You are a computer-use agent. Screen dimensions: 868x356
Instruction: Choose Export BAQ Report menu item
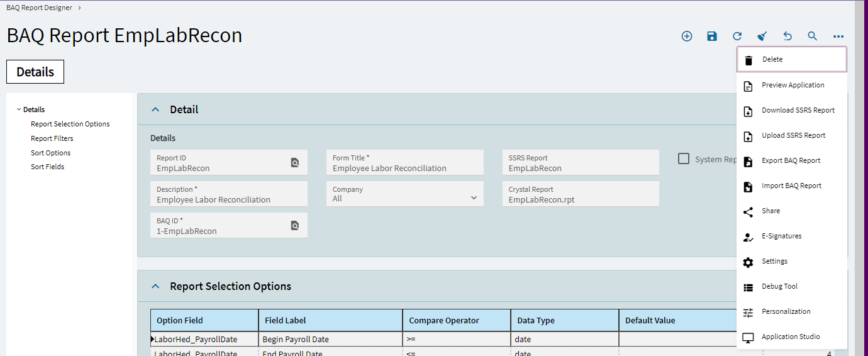coord(791,160)
